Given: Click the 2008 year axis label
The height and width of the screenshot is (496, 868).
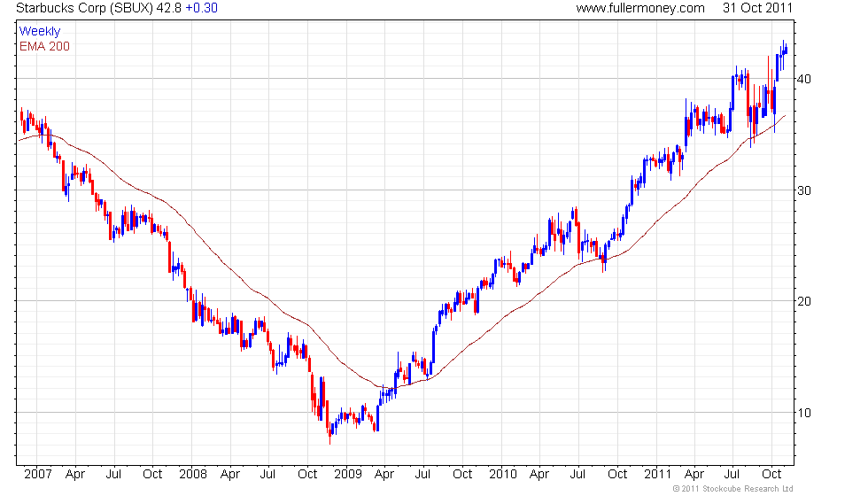Looking at the screenshot, I should point(193,475).
